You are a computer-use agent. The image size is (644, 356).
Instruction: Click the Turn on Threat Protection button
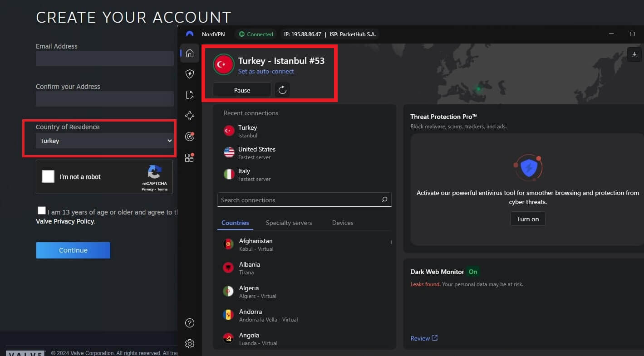coord(527,219)
